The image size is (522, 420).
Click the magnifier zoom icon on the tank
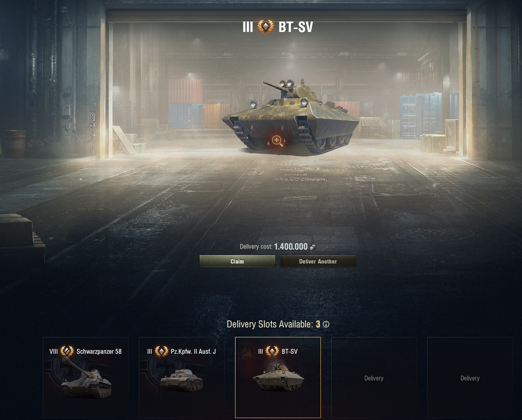tap(277, 141)
